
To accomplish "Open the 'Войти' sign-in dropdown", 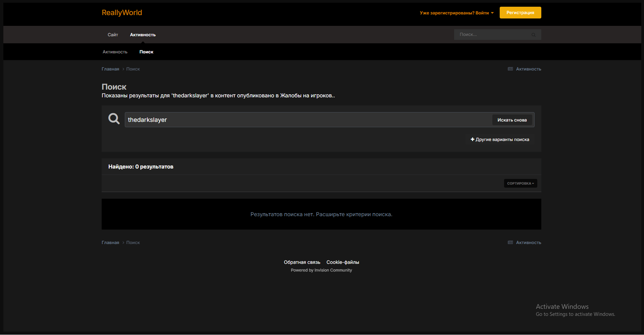I will 456,13.
